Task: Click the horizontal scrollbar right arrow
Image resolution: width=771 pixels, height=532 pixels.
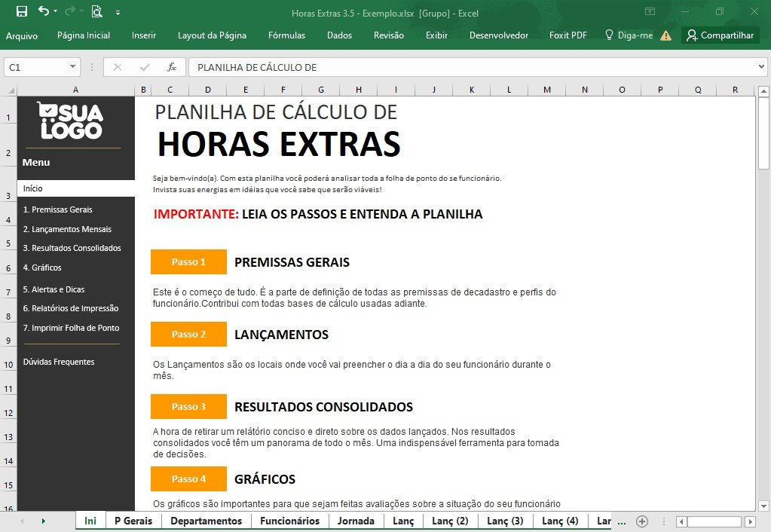Action: click(751, 521)
